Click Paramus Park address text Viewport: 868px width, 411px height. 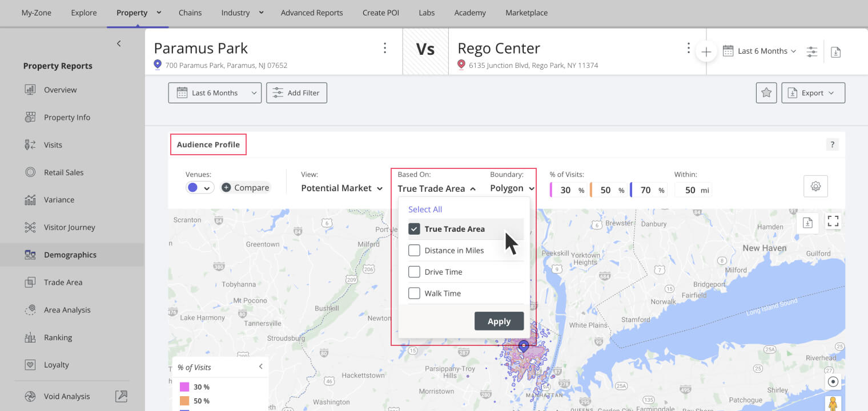pos(226,65)
